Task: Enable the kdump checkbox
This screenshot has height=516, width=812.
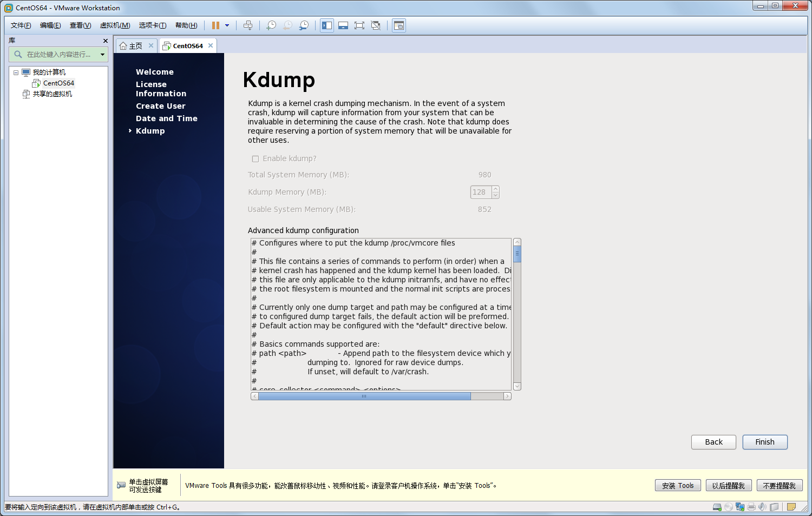Action: [x=256, y=159]
